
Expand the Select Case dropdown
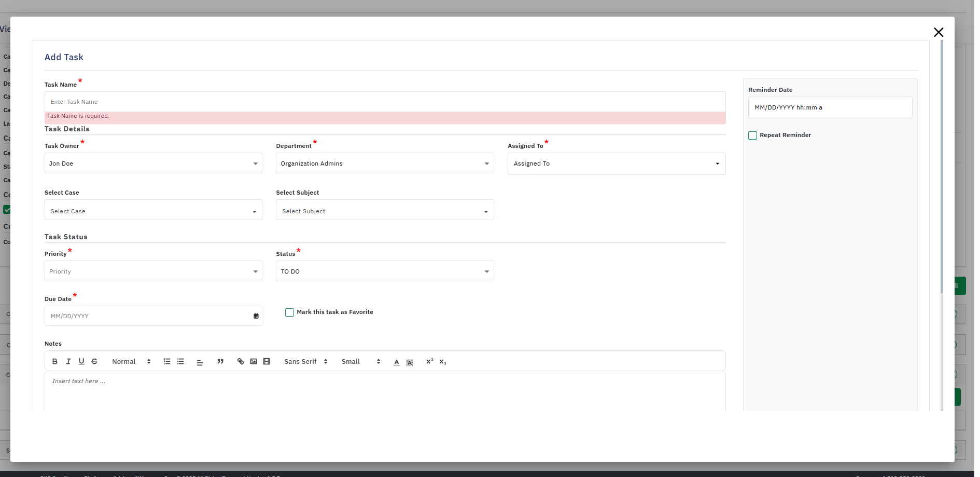coord(153,211)
